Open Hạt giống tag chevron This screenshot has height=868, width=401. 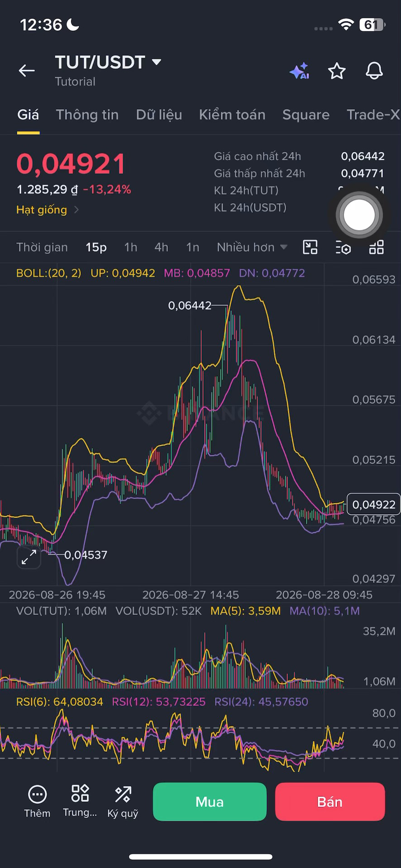(76, 210)
